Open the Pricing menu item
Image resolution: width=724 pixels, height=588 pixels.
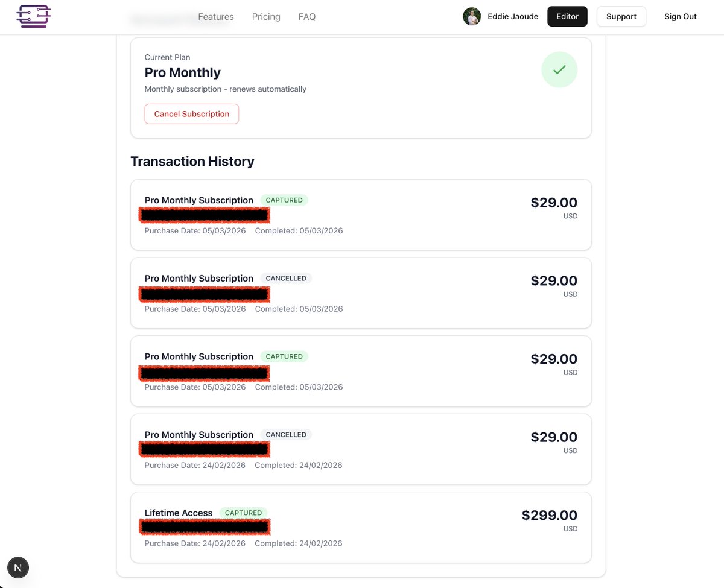point(265,16)
